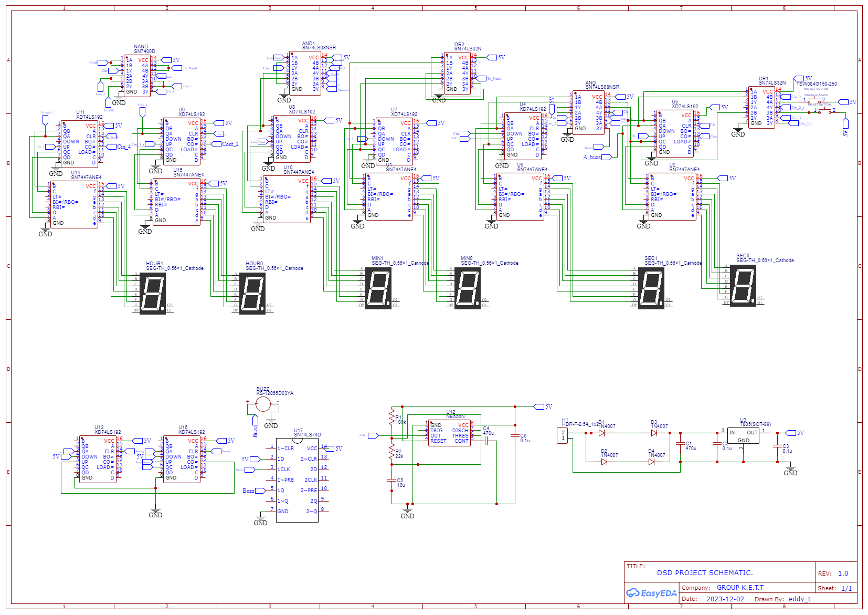Screen dimensions: 868x615
Task: Select the C1 470u capacitor
Action: coord(680,443)
